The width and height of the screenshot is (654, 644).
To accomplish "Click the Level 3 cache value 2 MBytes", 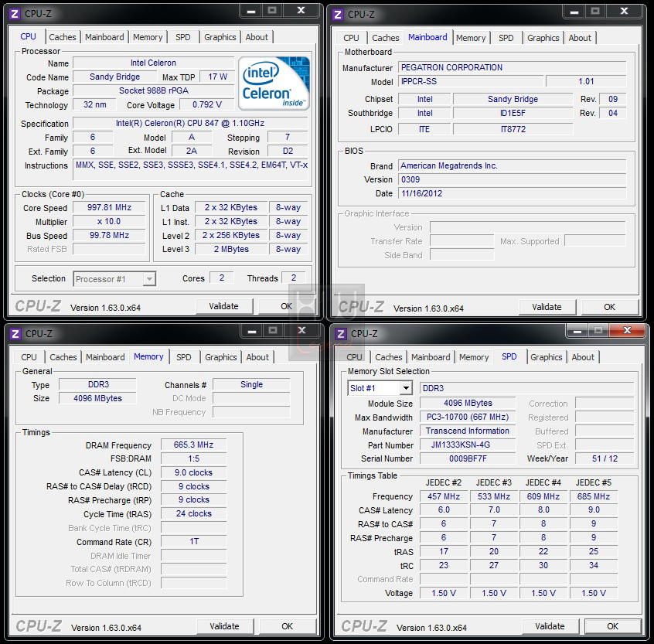I will [231, 249].
